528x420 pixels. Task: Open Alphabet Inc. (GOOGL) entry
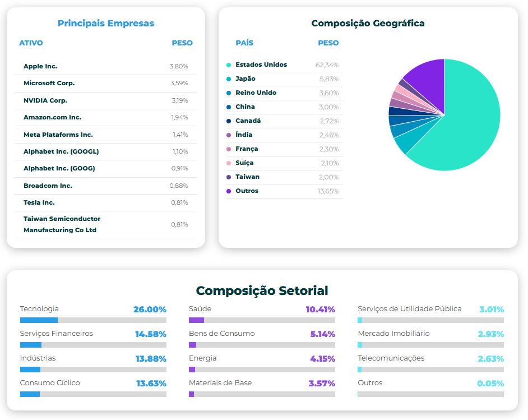tap(61, 151)
